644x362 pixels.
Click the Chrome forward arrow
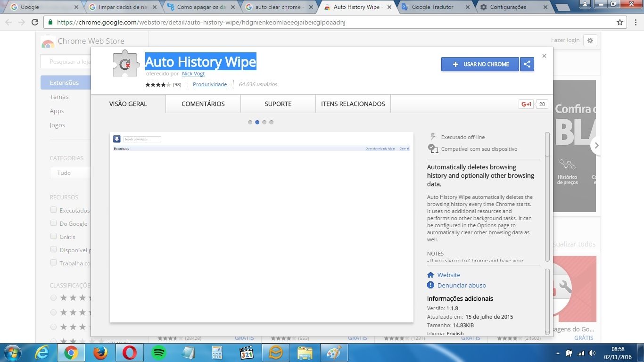tap(22, 22)
